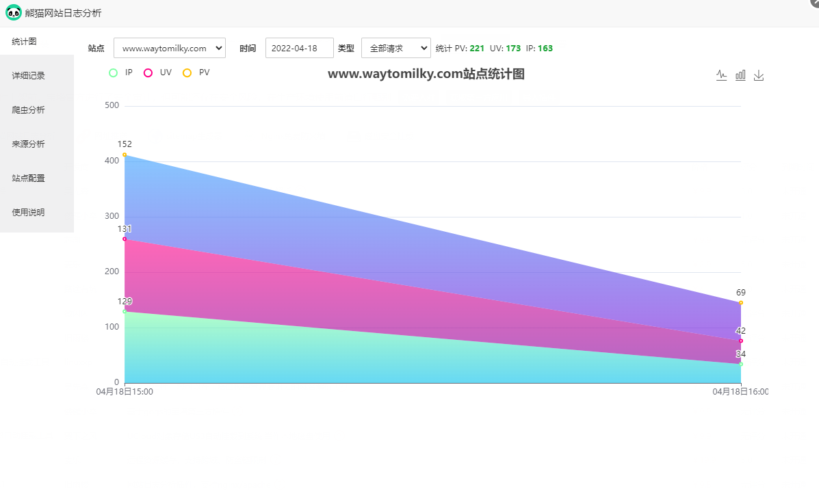Open the 详细记录 tab
The height and width of the screenshot is (504, 819).
coord(36,76)
